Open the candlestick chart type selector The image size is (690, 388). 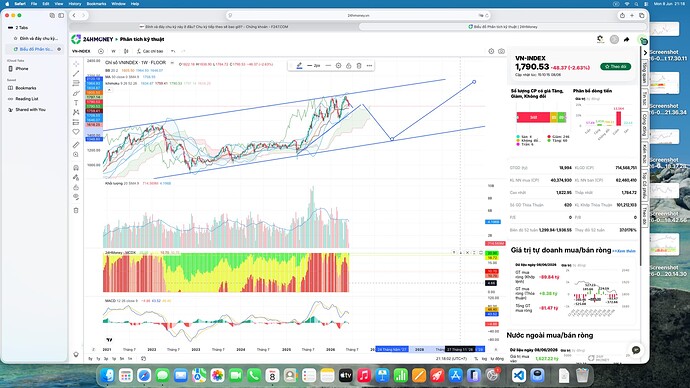coord(126,51)
